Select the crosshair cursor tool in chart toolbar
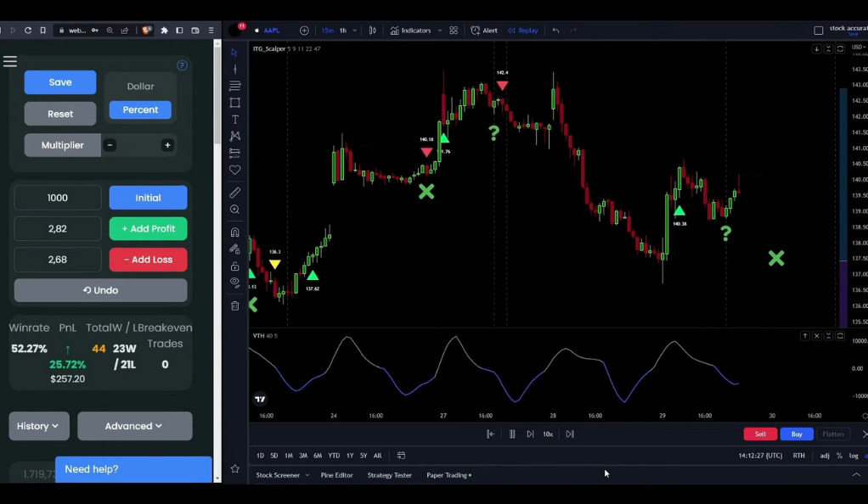 tap(234, 53)
